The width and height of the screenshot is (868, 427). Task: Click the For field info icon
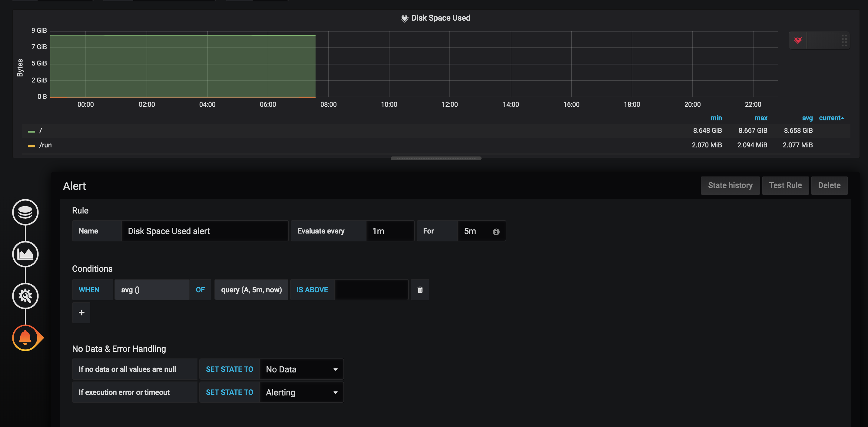(x=496, y=232)
